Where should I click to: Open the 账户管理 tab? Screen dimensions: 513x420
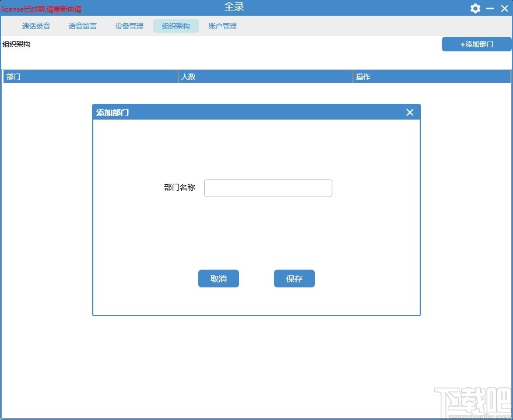[222, 26]
